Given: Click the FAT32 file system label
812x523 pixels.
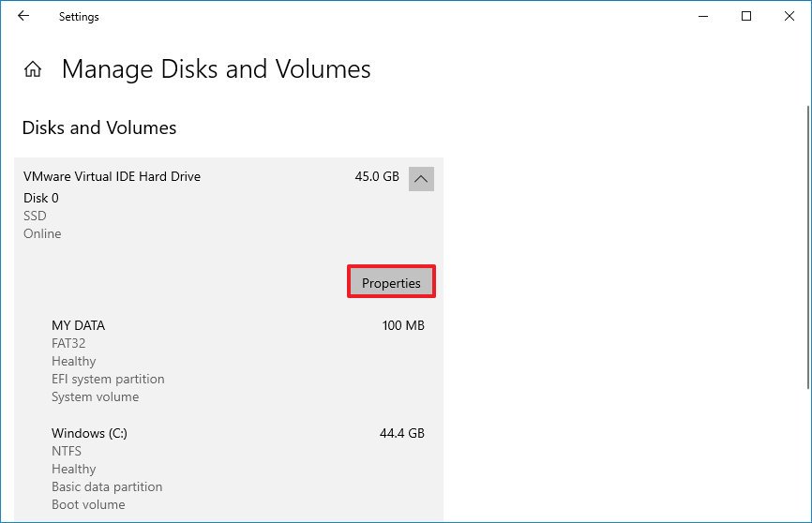Looking at the screenshot, I should click(x=68, y=343).
